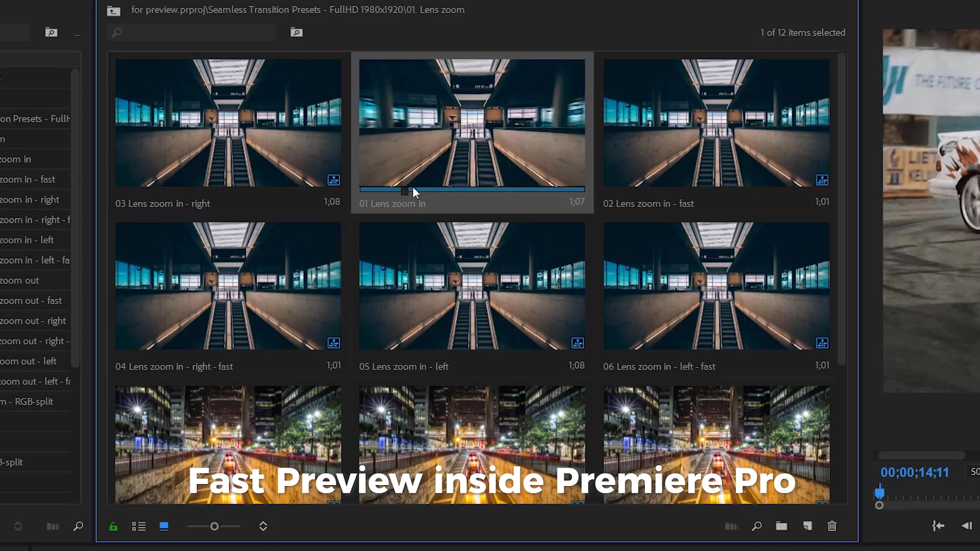The width and height of the screenshot is (980, 551).
Task: Select 'zoom in - fast' row in left list
Action: coord(35,180)
